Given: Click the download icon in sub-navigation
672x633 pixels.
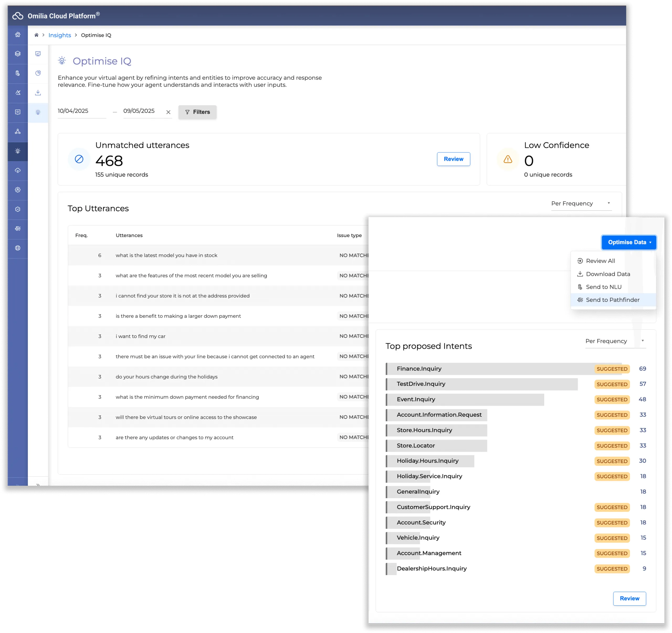Looking at the screenshot, I should (x=38, y=93).
